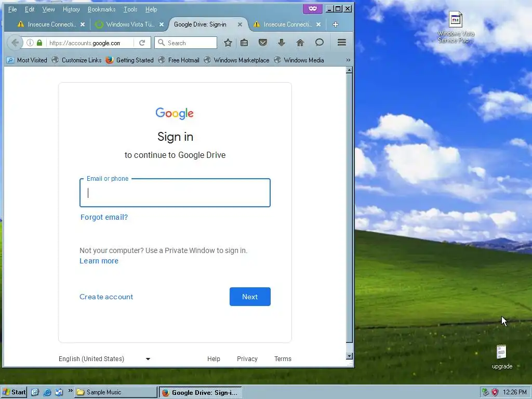Click the page scrollbar up arrow
This screenshot has width=532, height=399.
349,70
